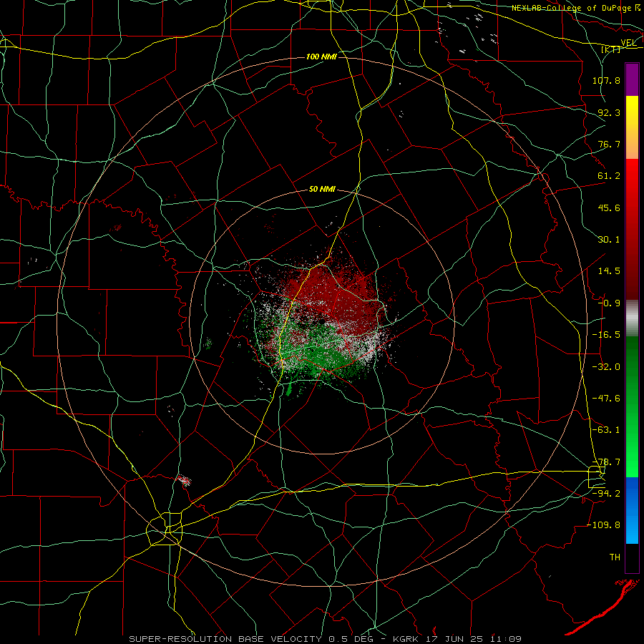Select the -63.1 velocity scale value
Viewport: 644px width, 644px height.
606,430
